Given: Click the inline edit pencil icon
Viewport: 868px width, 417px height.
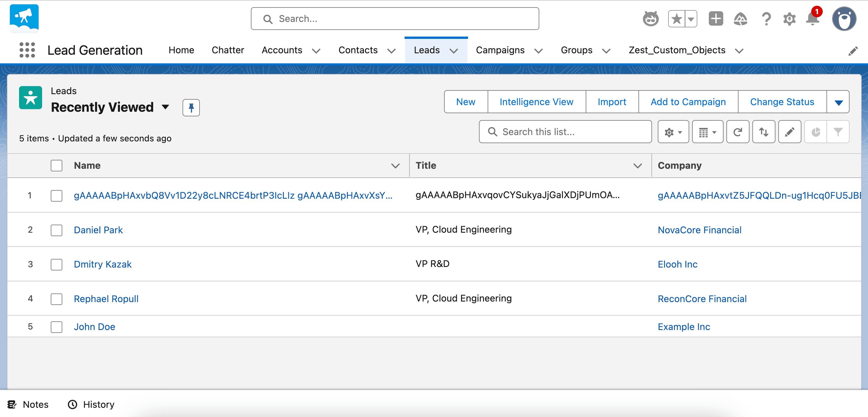Looking at the screenshot, I should click(790, 132).
